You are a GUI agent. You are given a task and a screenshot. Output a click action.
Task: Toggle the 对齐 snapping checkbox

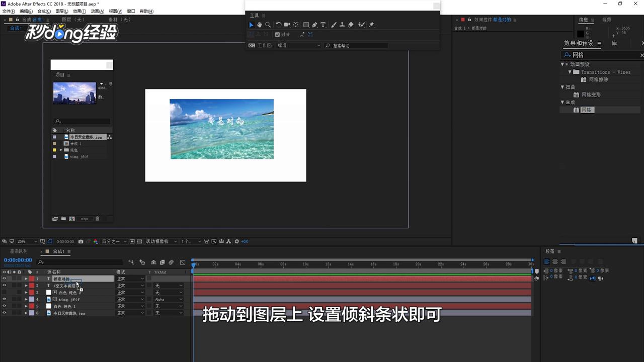(277, 35)
